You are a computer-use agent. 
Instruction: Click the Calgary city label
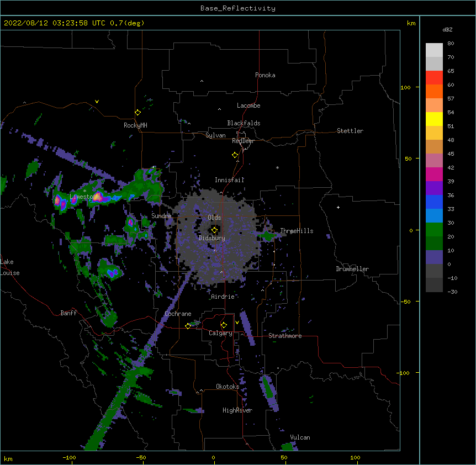click(220, 333)
